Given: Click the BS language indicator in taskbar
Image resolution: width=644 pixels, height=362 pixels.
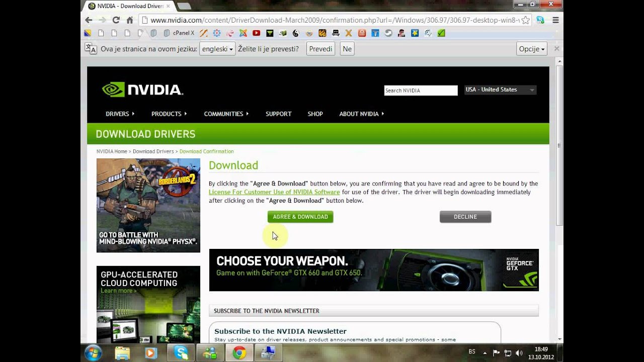Looking at the screenshot, I should point(472,352).
